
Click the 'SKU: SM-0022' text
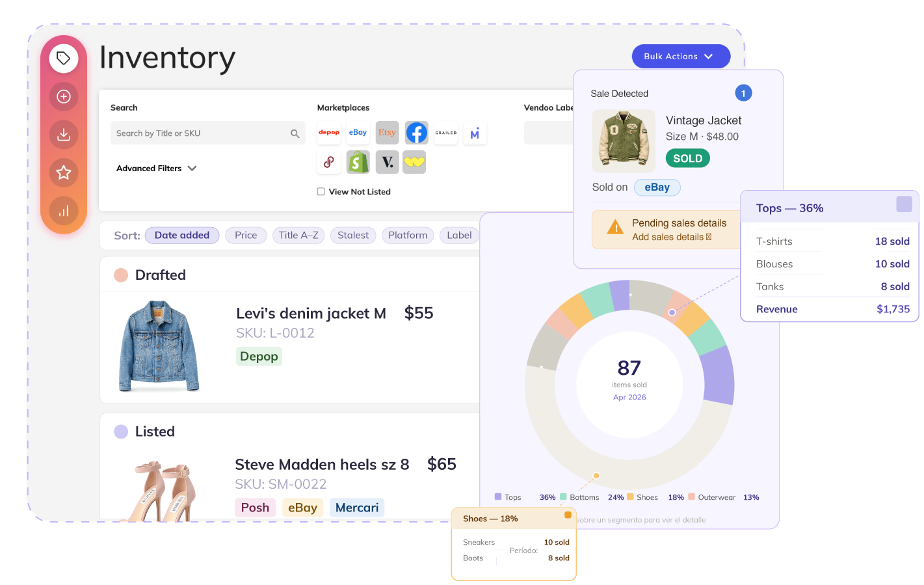click(281, 484)
